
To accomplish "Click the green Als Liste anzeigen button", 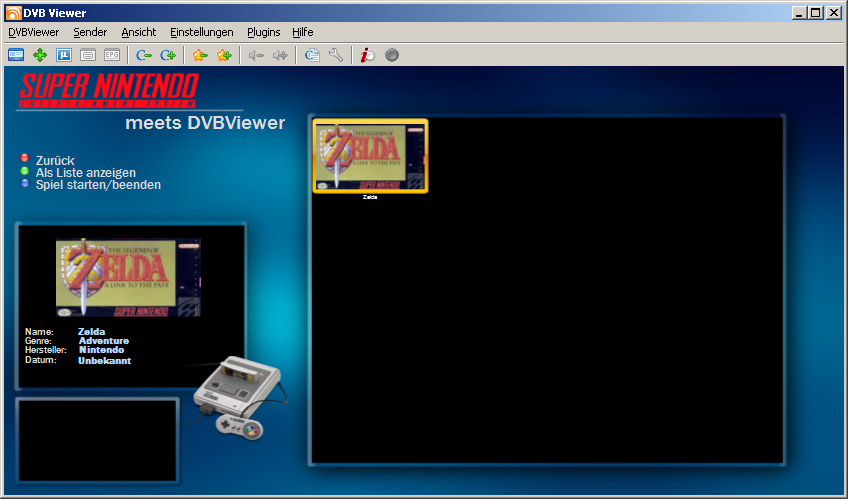I will [x=24, y=171].
